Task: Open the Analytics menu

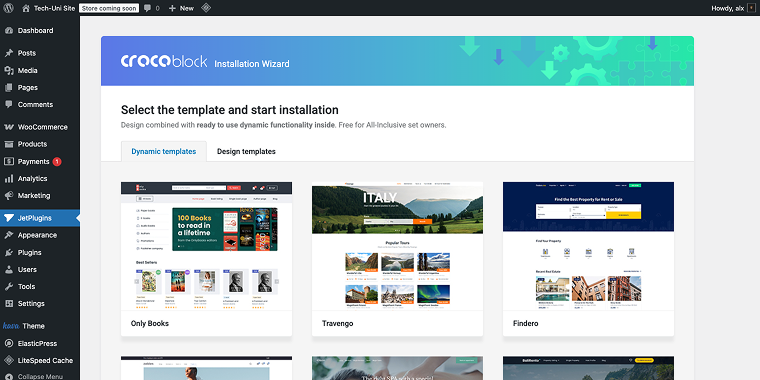Action: (40, 178)
